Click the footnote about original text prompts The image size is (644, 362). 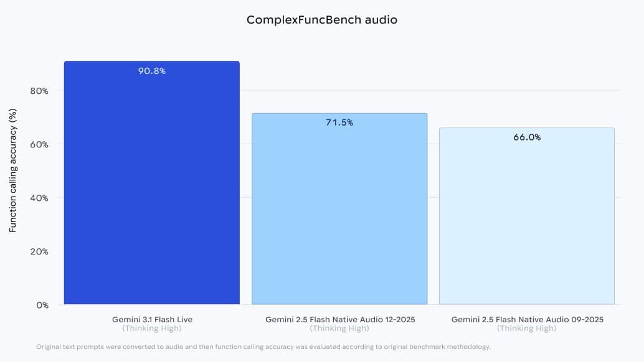pos(263,346)
